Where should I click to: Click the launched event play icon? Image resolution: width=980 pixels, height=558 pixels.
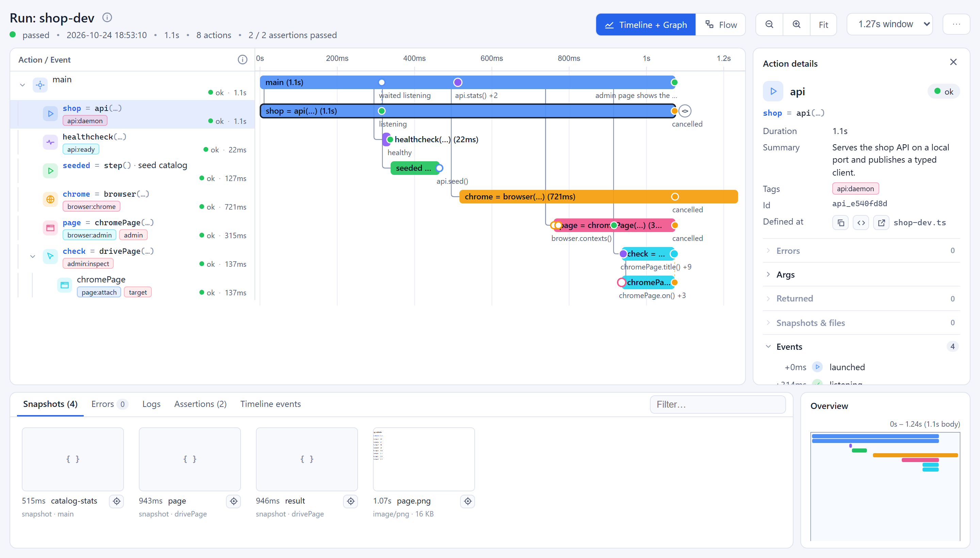(x=817, y=367)
